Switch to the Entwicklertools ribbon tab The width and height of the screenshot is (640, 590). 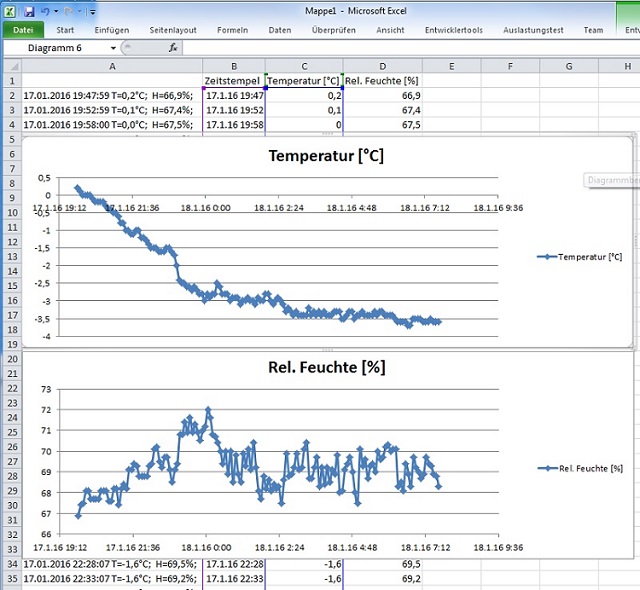pyautogui.click(x=454, y=30)
